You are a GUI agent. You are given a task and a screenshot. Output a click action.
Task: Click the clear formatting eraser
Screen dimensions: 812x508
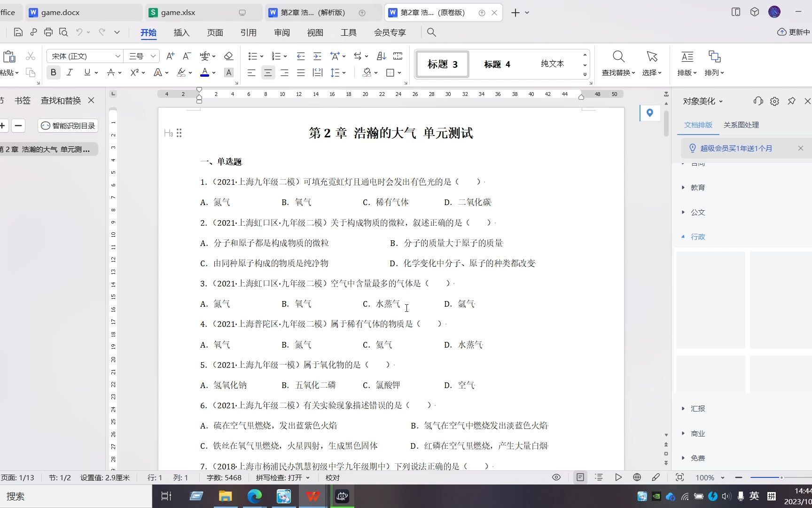point(228,56)
